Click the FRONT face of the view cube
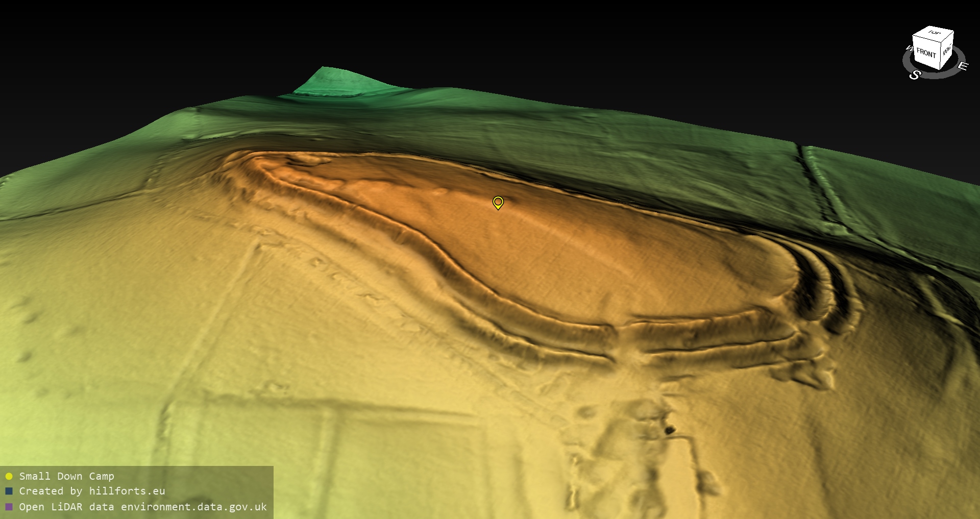 [925, 53]
